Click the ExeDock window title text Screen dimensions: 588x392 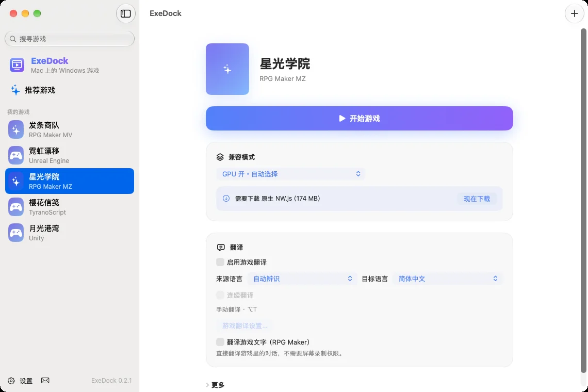click(x=166, y=13)
